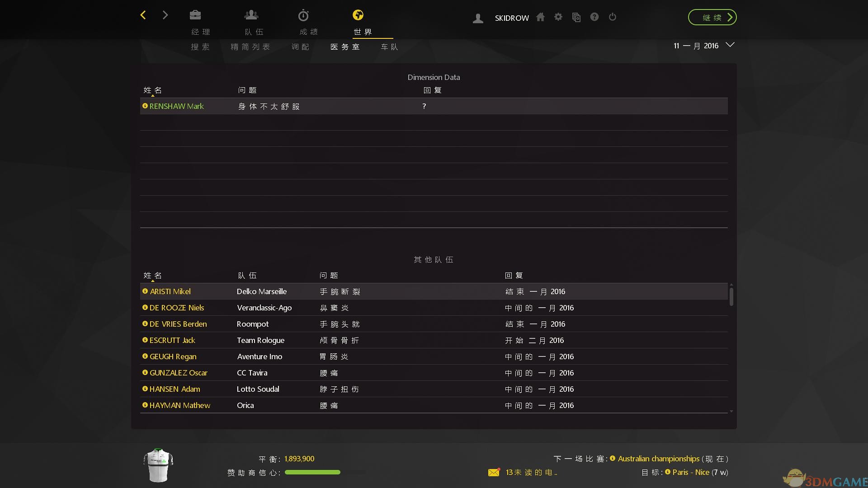
Task: Click the power quit icon
Action: 613,17
